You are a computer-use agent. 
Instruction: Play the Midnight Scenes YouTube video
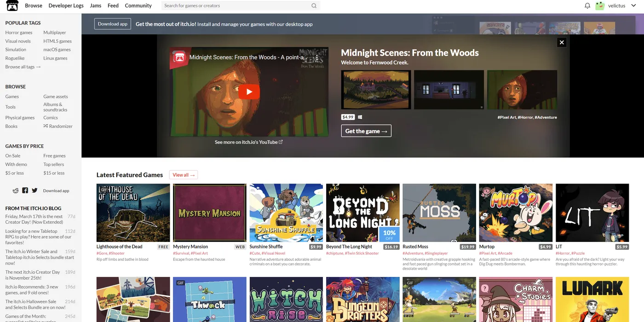click(249, 92)
